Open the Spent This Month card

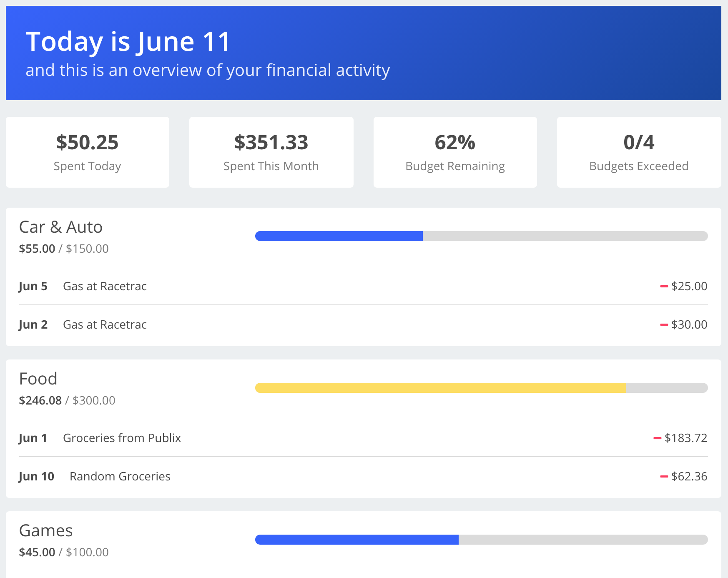[271, 152]
